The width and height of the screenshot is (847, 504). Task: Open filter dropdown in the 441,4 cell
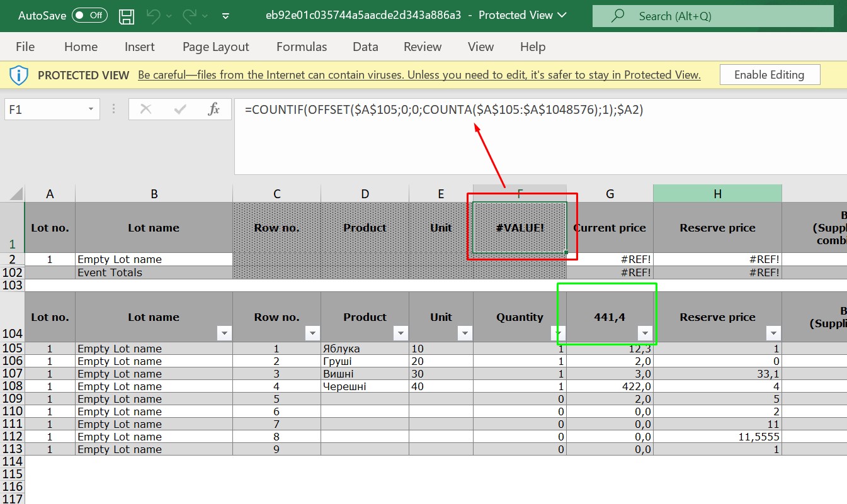[x=645, y=333]
